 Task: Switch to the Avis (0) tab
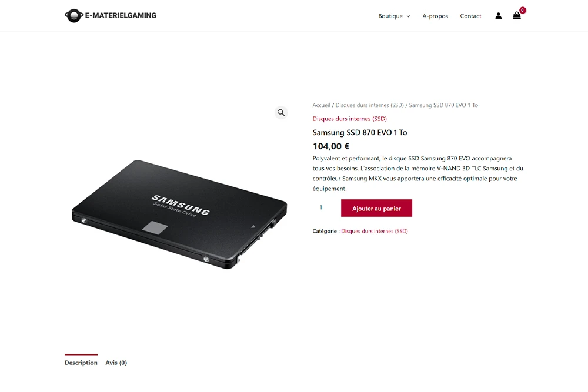pos(116,363)
